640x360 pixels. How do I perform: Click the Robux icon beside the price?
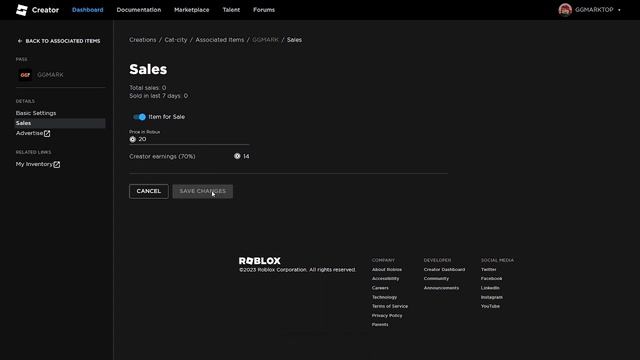tap(133, 139)
